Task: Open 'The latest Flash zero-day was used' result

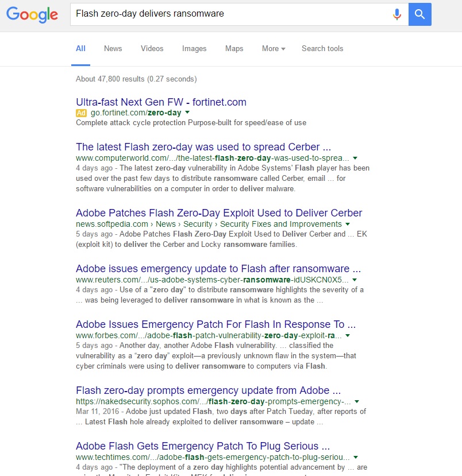Action: (x=203, y=147)
